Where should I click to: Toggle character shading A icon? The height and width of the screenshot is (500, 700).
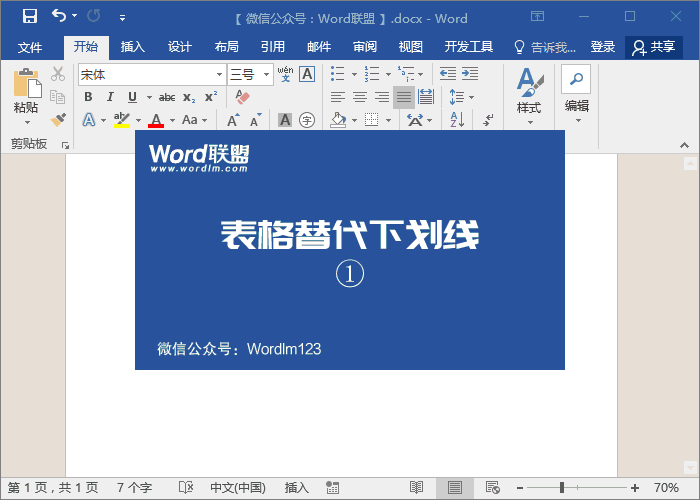pos(285,120)
